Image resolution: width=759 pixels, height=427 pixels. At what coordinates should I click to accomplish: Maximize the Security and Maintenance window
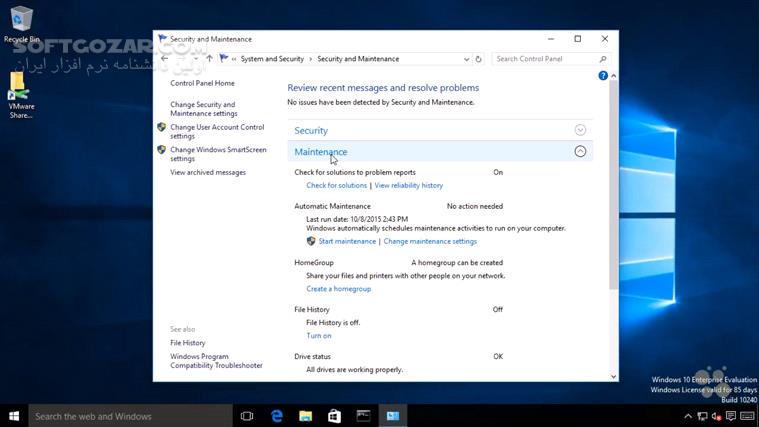tap(577, 39)
